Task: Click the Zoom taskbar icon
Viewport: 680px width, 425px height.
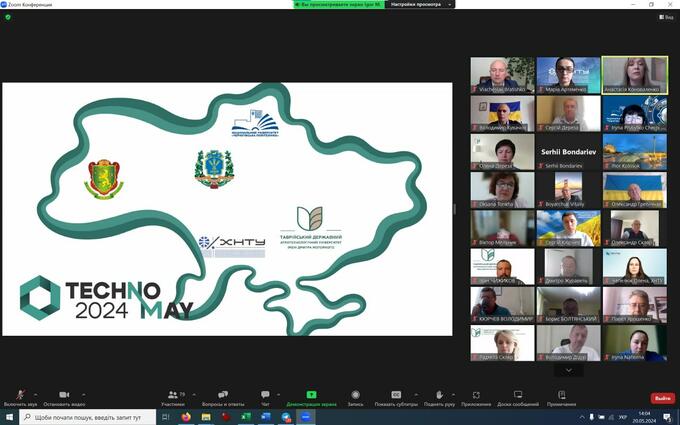Action: (x=306, y=417)
